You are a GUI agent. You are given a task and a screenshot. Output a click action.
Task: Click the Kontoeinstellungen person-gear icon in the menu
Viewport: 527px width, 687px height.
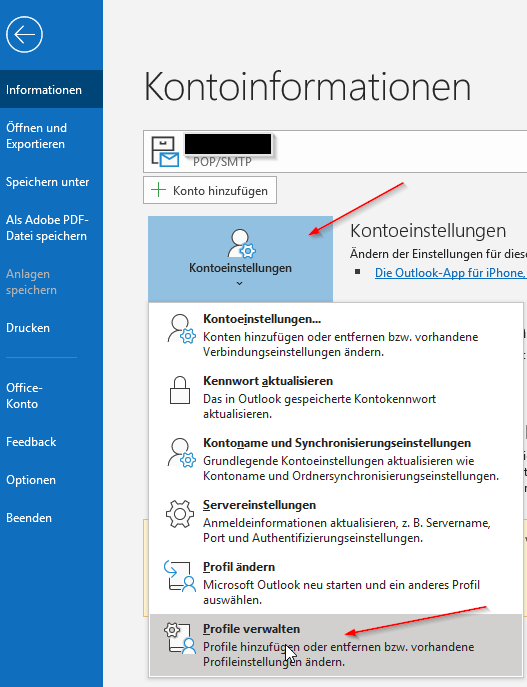tap(181, 329)
